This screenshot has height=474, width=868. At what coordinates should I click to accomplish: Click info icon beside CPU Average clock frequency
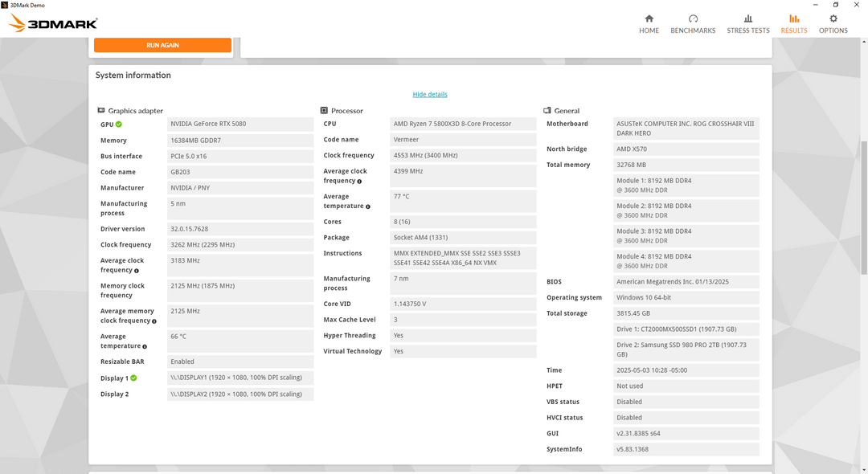pos(359,182)
